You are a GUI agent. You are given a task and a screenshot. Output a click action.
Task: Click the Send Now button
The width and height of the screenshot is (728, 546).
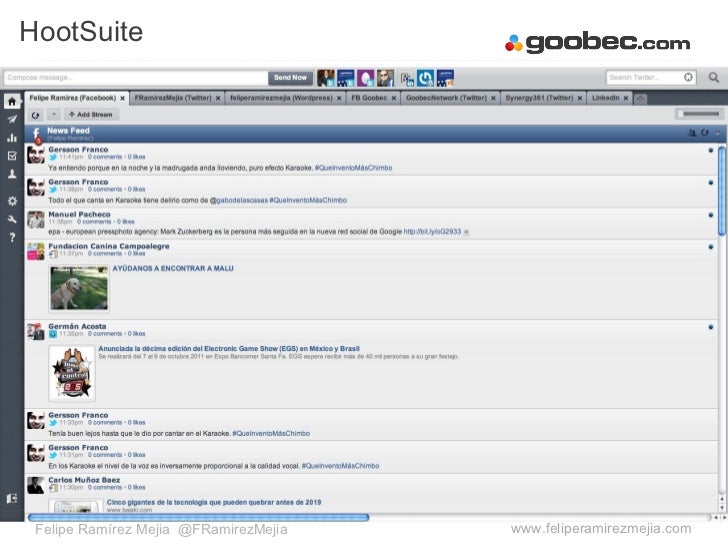(290, 78)
